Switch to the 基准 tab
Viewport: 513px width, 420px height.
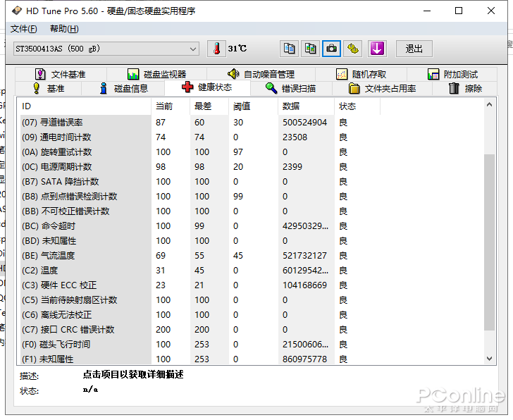tap(49, 88)
